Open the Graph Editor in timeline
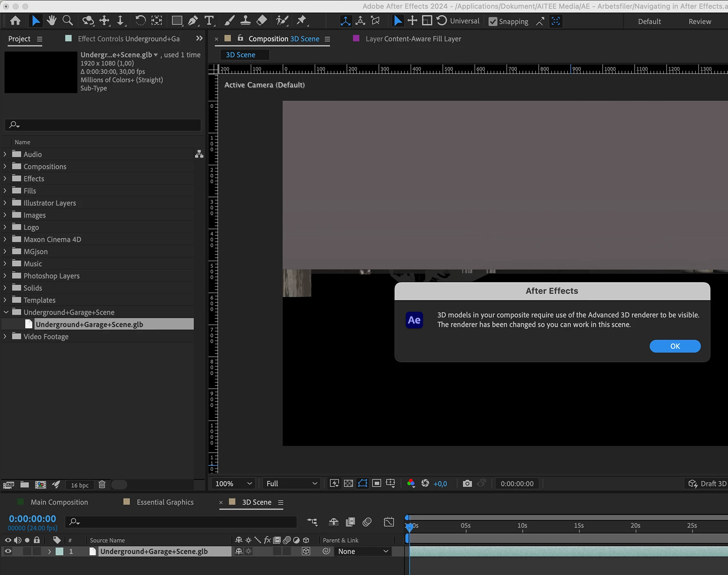728x575 pixels. [389, 522]
